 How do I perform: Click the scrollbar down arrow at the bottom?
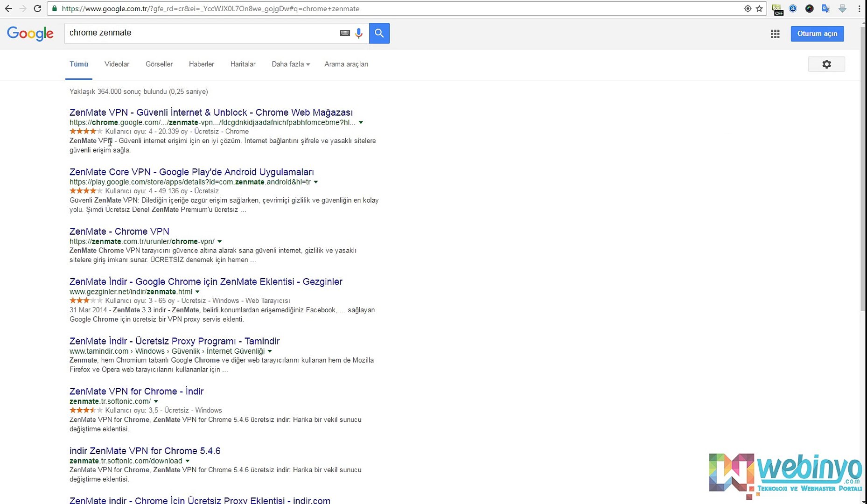[x=863, y=501]
